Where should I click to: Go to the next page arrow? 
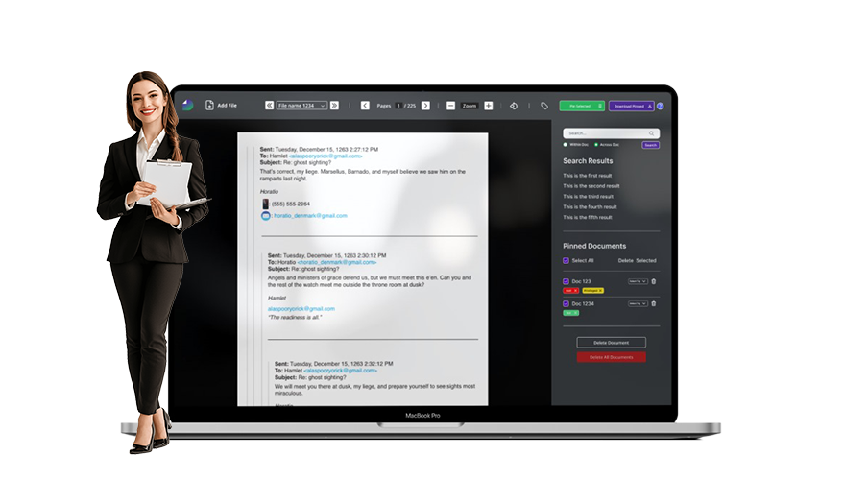pyautogui.click(x=425, y=106)
